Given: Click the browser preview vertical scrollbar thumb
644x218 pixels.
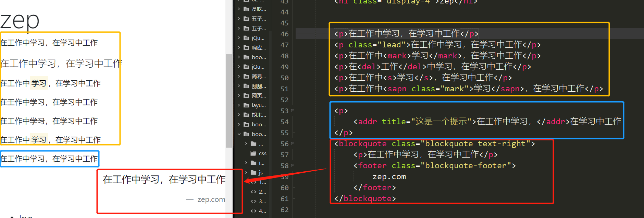Looking at the screenshot, I should pyautogui.click(x=229, y=101).
